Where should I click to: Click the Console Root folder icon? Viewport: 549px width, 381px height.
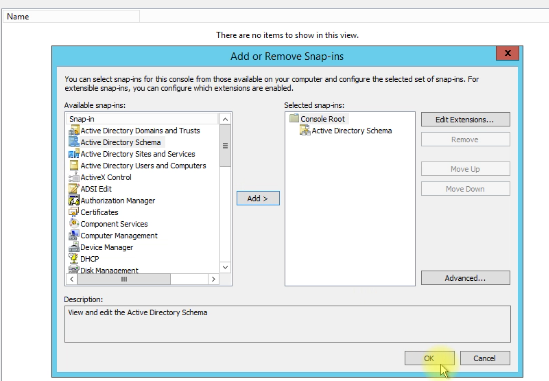click(294, 118)
